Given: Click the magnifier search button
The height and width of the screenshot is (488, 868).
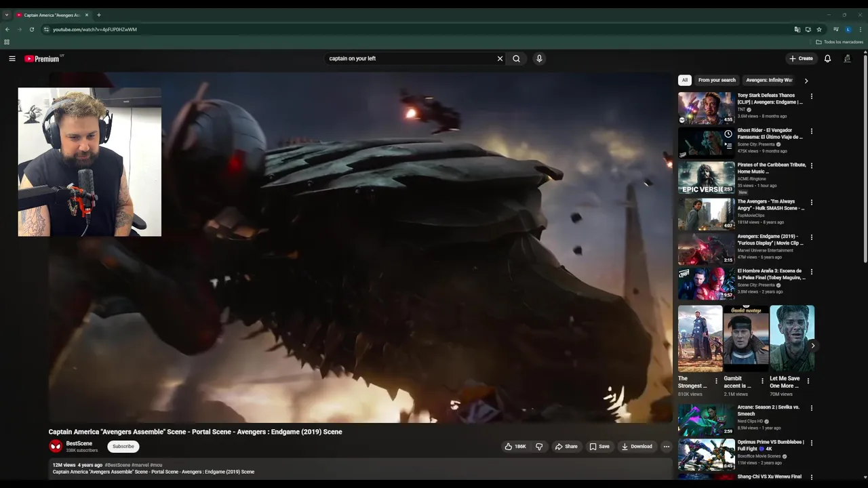Looking at the screenshot, I should pos(517,58).
